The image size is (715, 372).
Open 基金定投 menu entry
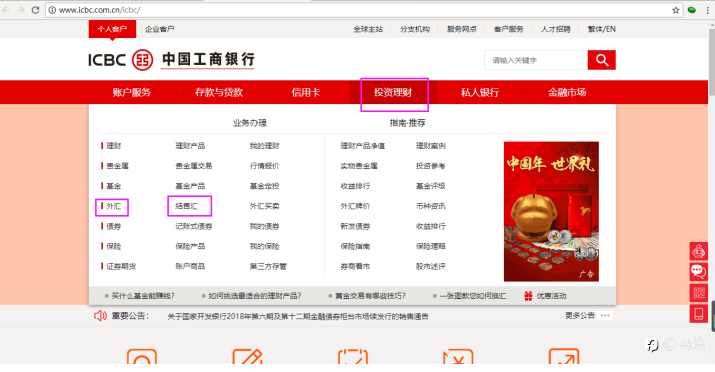tap(264, 186)
